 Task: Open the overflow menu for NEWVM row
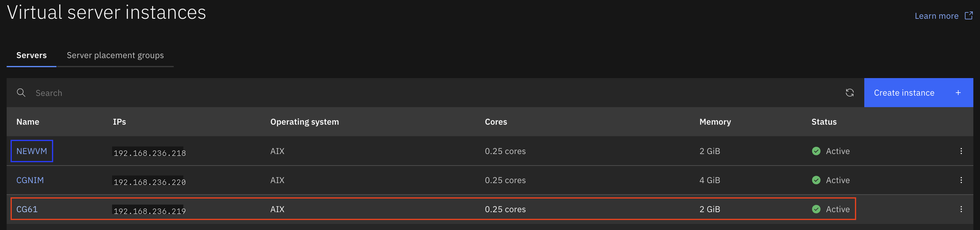[961, 151]
